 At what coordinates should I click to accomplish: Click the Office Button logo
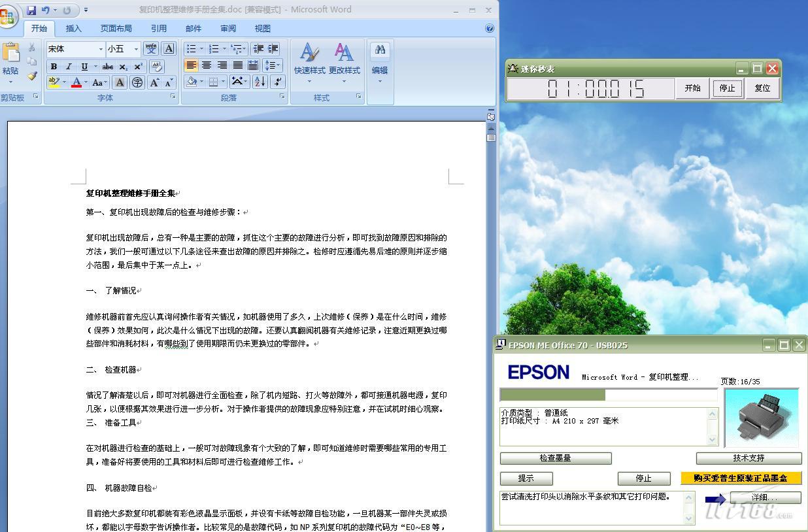pyautogui.click(x=7, y=16)
